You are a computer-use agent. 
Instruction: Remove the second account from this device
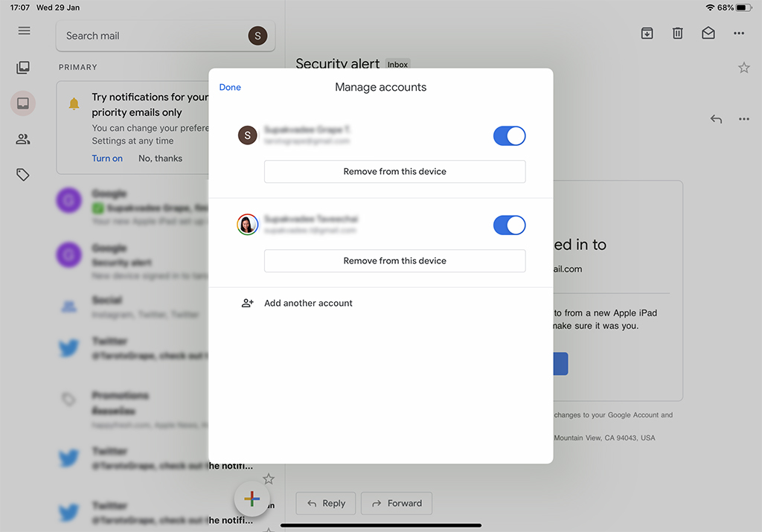394,261
